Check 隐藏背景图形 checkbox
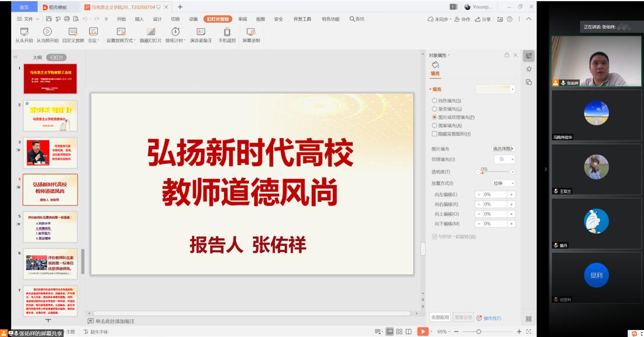The image size is (644, 337). [x=435, y=134]
